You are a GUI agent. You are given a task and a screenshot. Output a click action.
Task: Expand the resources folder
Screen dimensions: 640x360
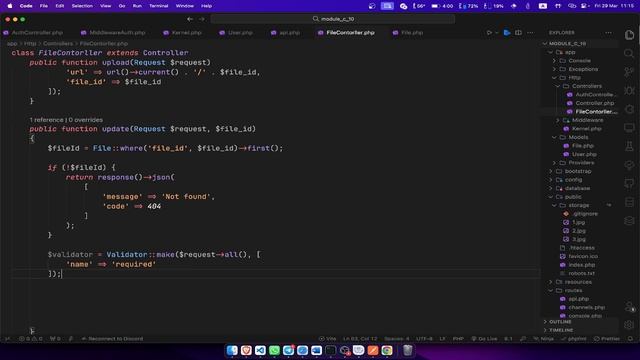coord(578,282)
